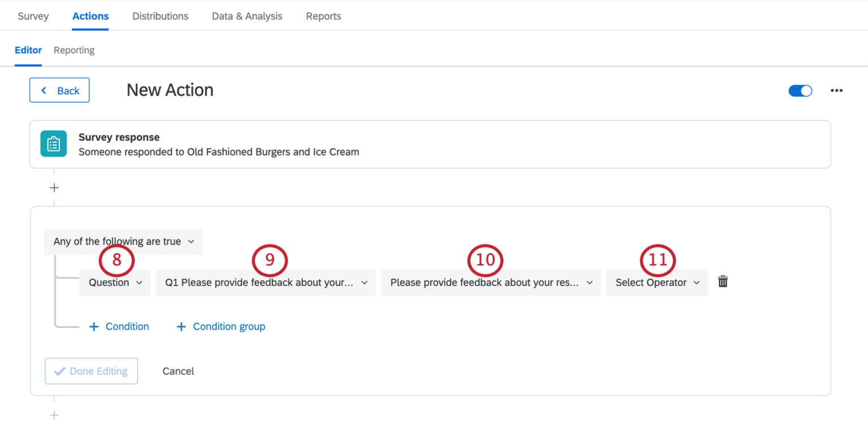Click the Back button
The width and height of the screenshot is (868, 434).
[x=59, y=90]
